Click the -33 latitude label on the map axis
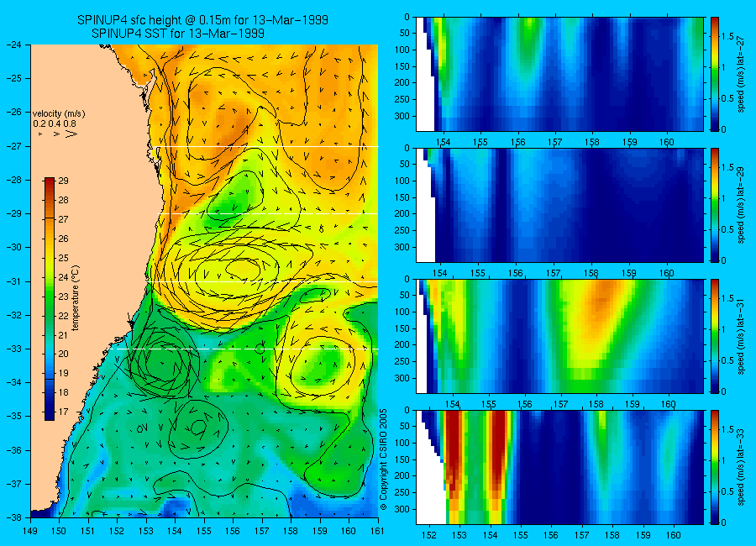 coord(14,349)
